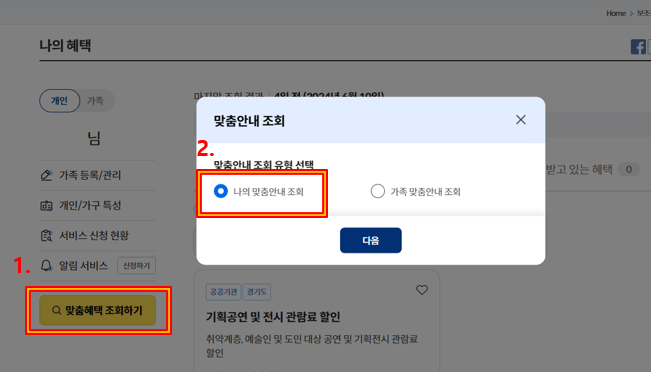Click the 맞춤혜택 조회하기 button

click(x=98, y=310)
